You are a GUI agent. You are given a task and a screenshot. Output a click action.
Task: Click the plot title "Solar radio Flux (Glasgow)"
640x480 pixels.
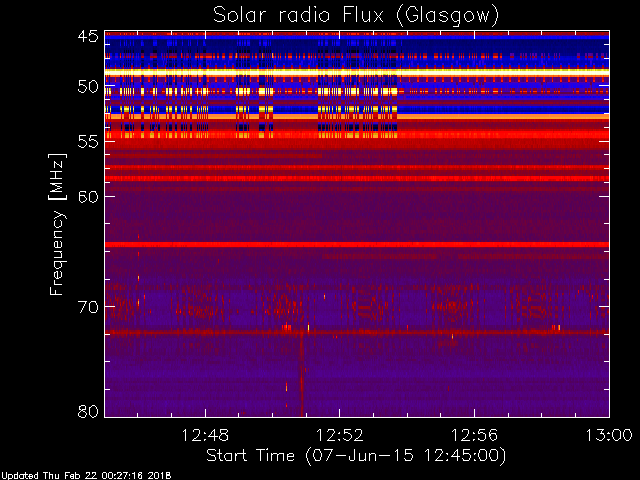[356, 16]
